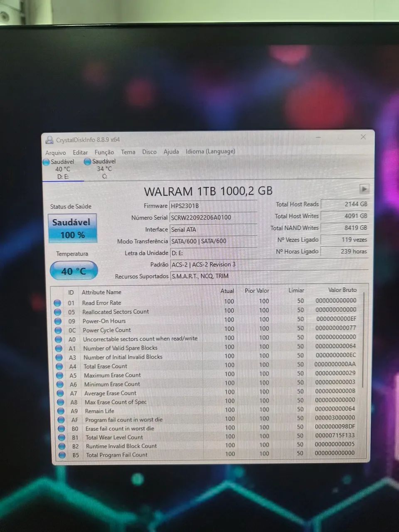Open the Ajuda menu

[171, 152]
